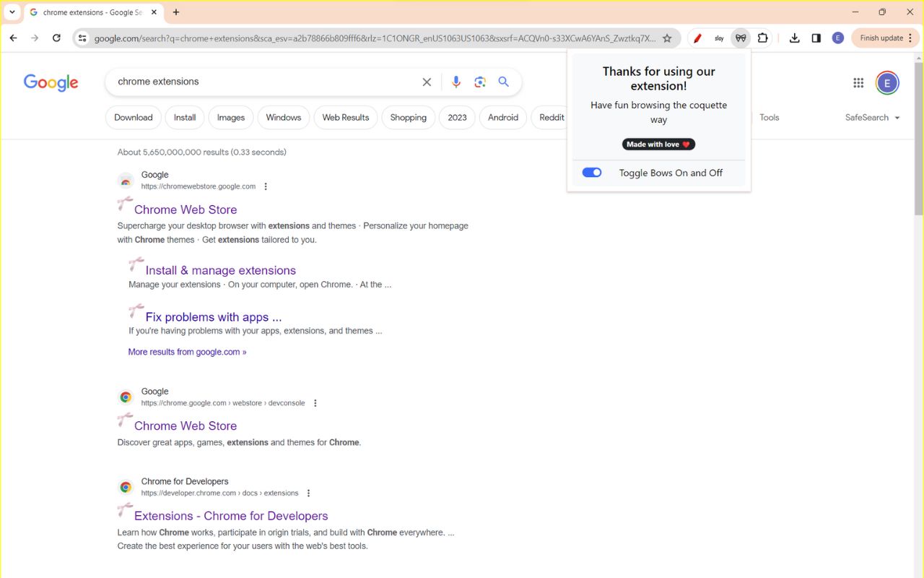The height and width of the screenshot is (578, 924).
Task: Click the 'Made with love' badge
Action: point(659,144)
